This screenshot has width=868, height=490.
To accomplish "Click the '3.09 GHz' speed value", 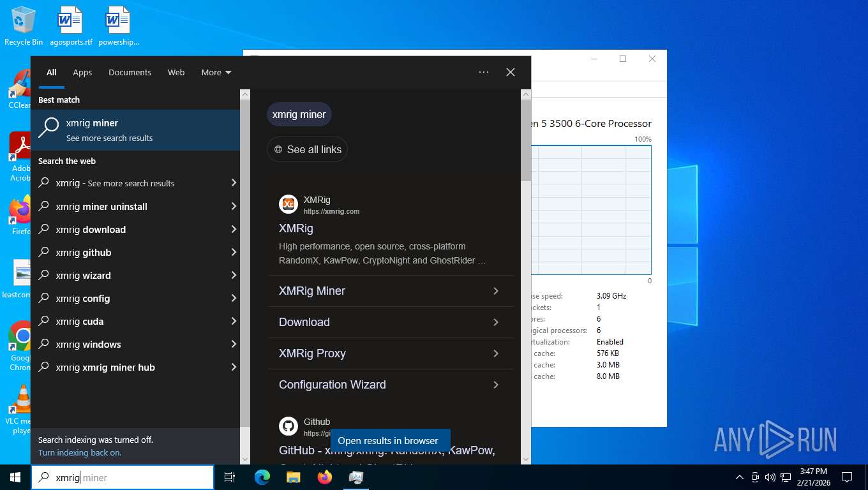I will coord(611,296).
